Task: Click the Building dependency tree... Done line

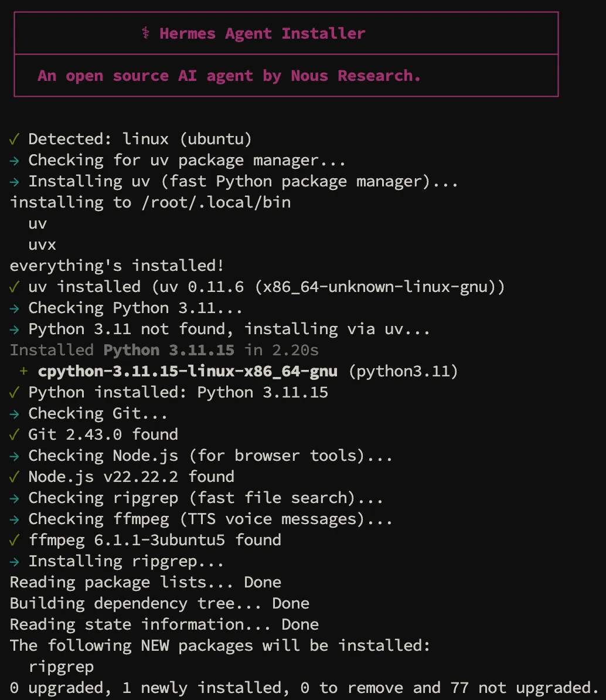Action: pyautogui.click(x=159, y=603)
